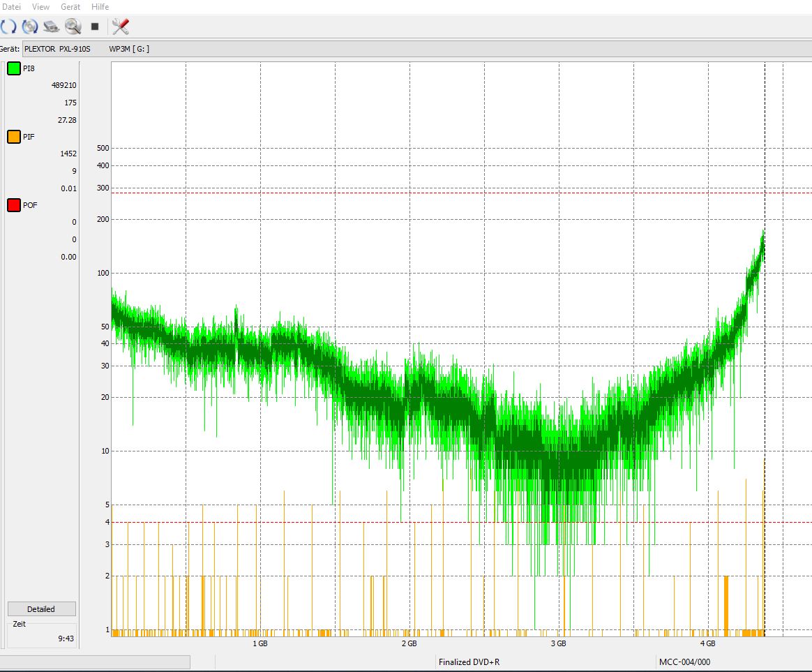Click the 4 GB axis label
This screenshot has height=672, width=812.
[707, 643]
